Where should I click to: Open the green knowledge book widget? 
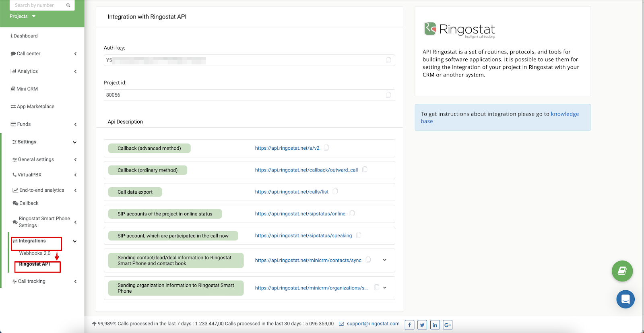(x=622, y=271)
